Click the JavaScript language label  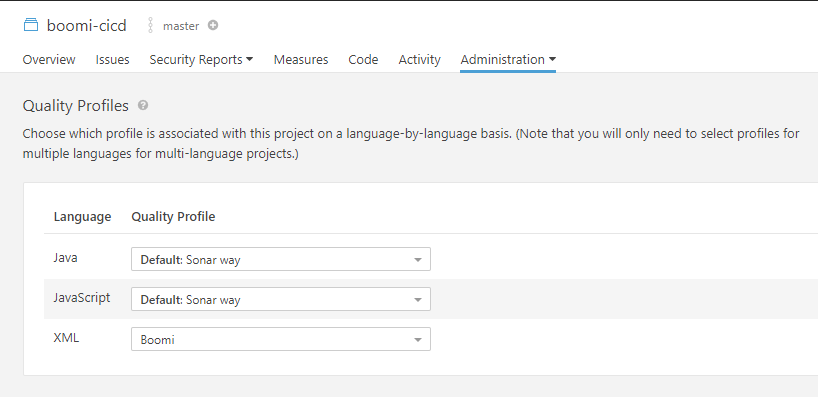82,298
